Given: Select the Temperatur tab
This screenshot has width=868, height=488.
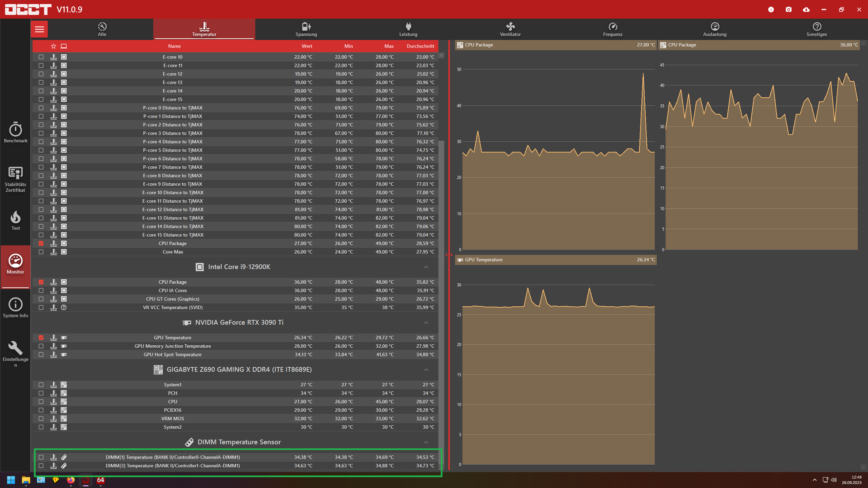Looking at the screenshot, I should click(x=204, y=29).
